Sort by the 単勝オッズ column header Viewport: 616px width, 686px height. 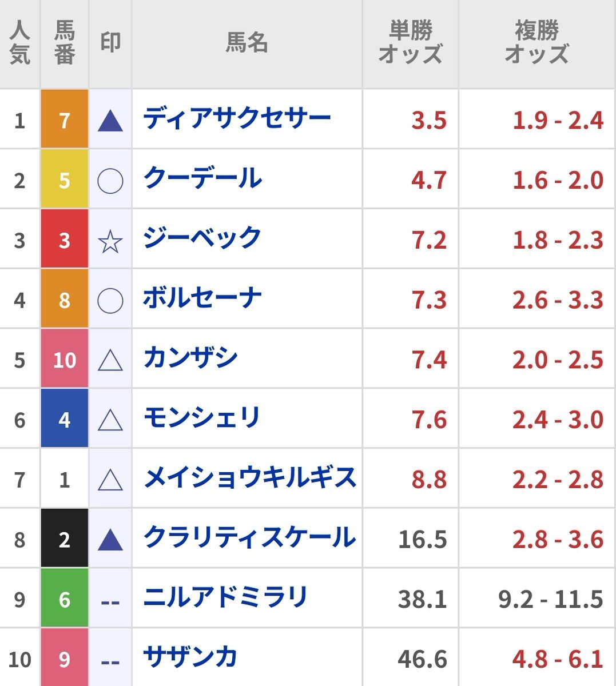point(410,43)
